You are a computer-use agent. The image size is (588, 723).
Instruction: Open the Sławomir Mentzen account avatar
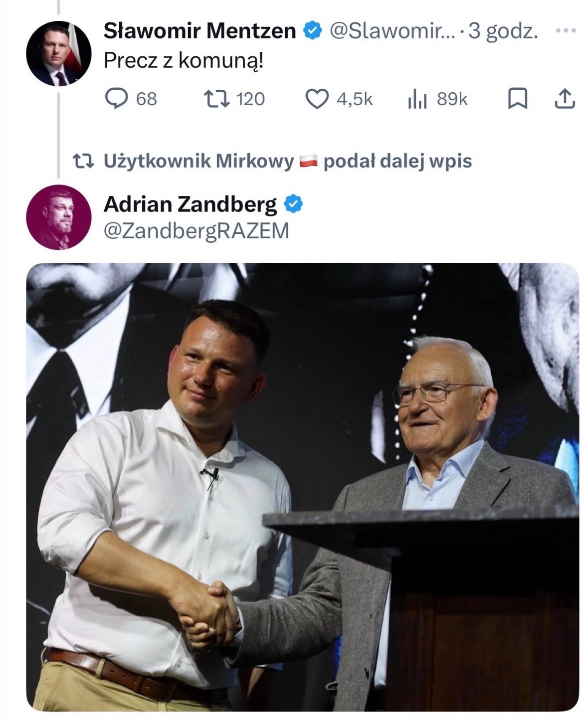(59, 54)
